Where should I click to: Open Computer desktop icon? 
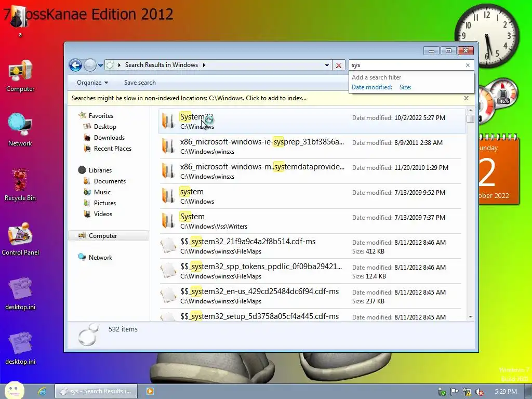coord(20,76)
